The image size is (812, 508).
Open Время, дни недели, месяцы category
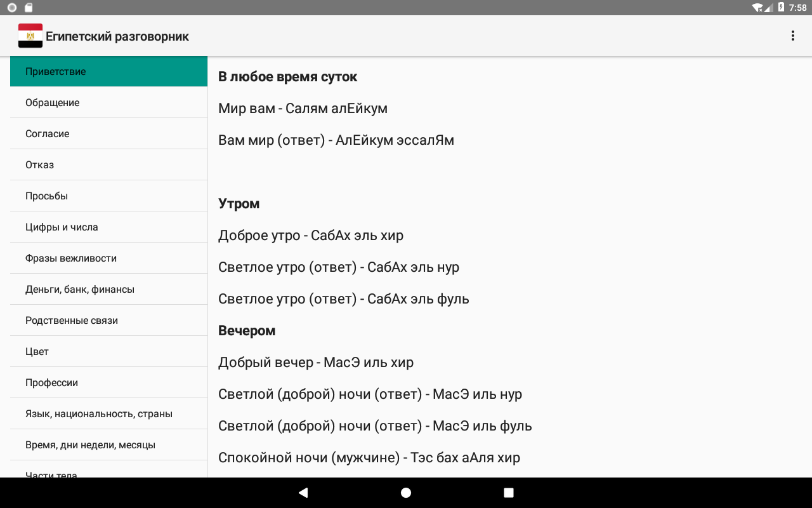(108, 444)
